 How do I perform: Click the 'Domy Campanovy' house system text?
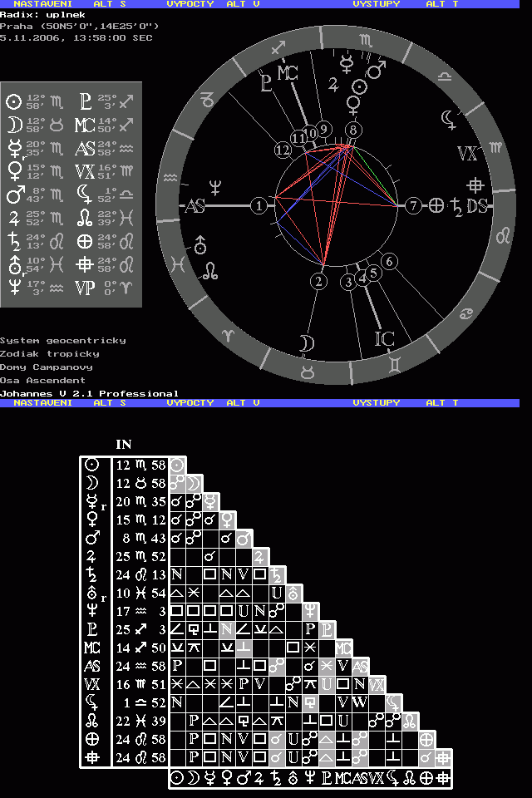tap(47, 367)
